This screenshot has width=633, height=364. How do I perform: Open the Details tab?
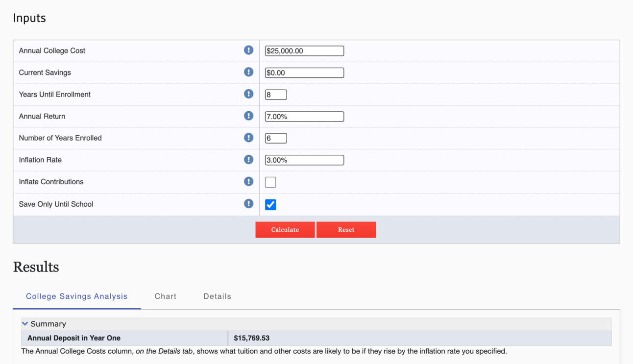coord(218,296)
